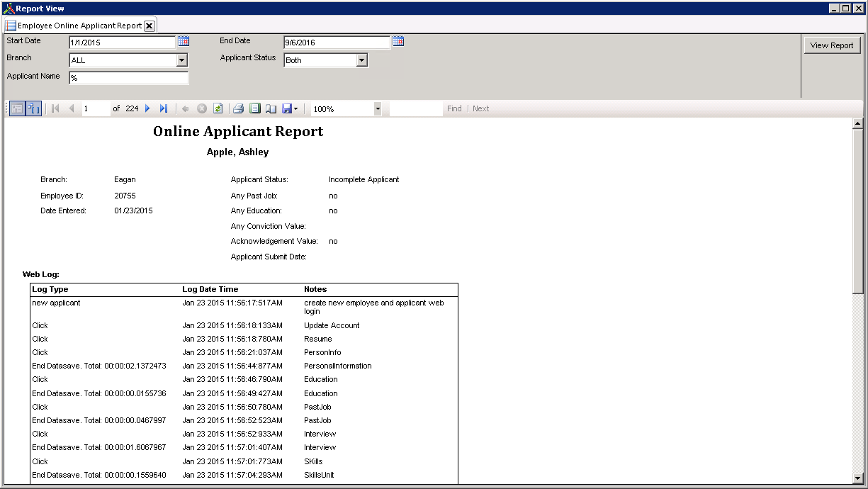Open the Applicant Status dropdown
The height and width of the screenshot is (489, 868).
(363, 60)
